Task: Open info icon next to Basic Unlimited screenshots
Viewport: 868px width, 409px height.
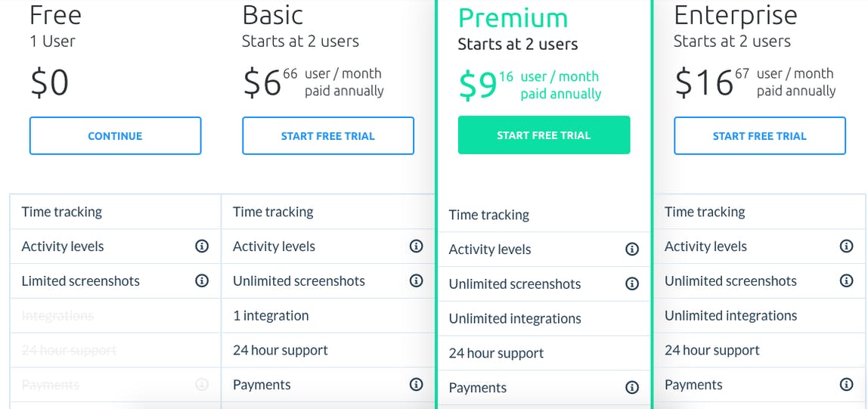Action: 416,281
